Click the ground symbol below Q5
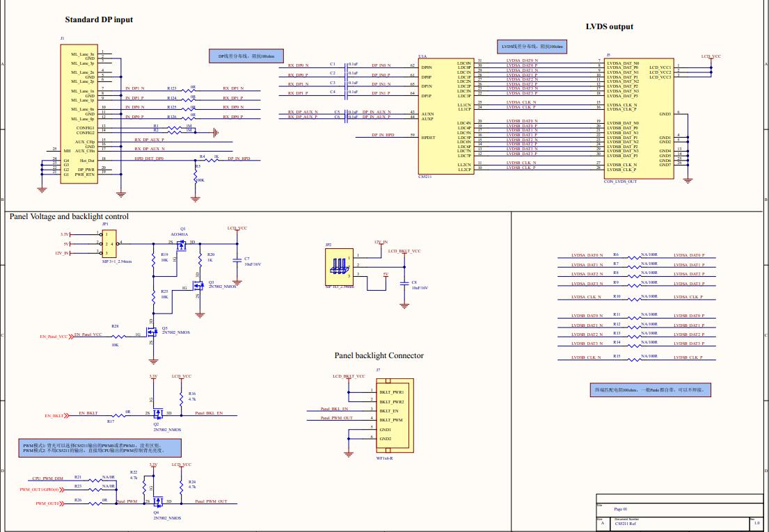The width and height of the screenshot is (769, 532). click(153, 360)
